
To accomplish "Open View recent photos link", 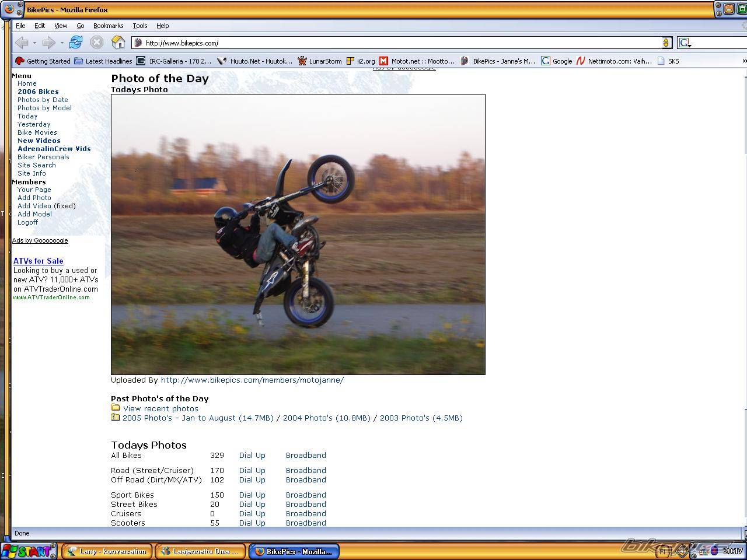I will tap(160, 409).
